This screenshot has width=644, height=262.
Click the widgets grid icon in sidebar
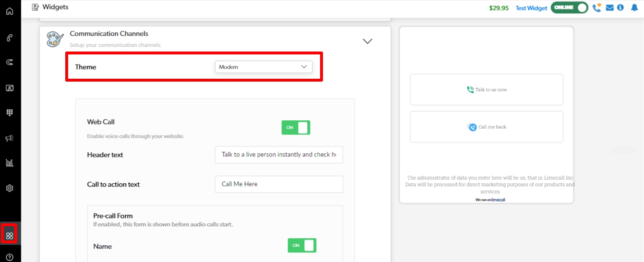coord(10,235)
